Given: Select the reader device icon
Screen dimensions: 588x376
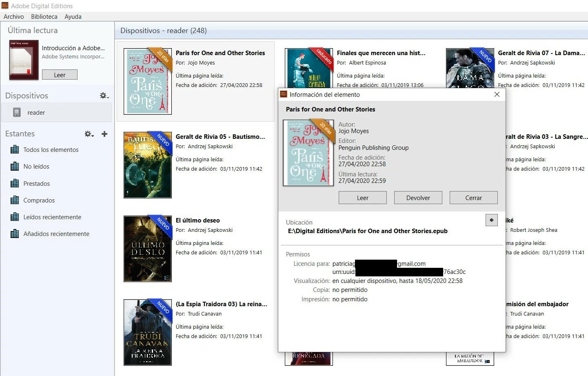Looking at the screenshot, I should (x=17, y=112).
